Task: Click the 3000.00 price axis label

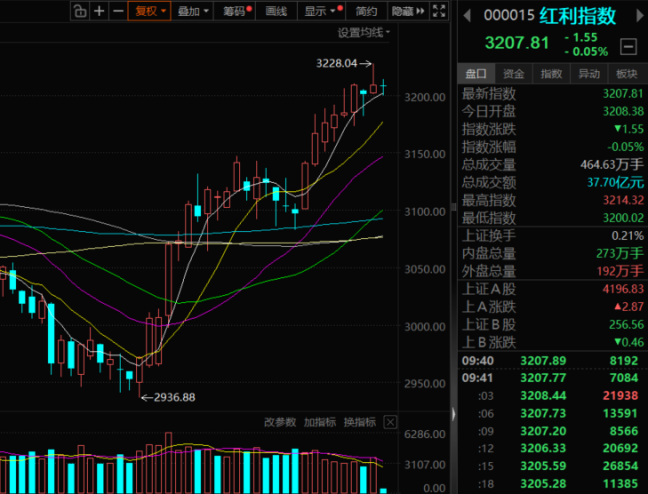Action: (425, 327)
